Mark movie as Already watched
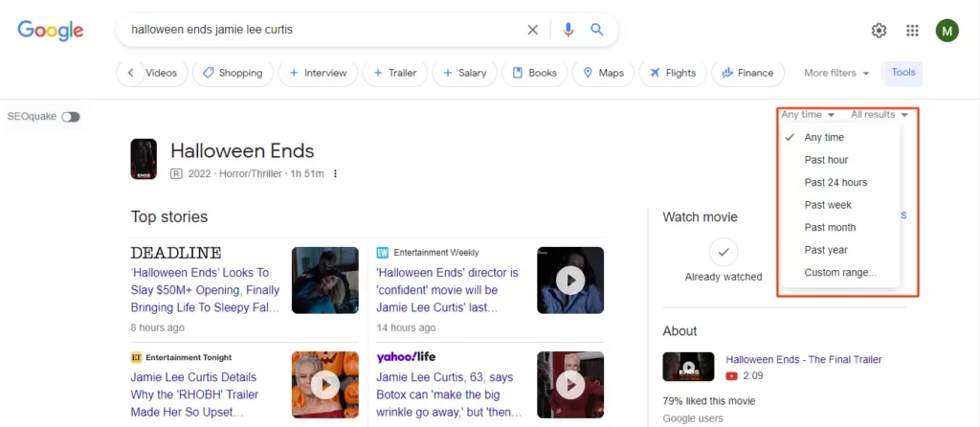Viewport: 980px width, 427px height. (x=724, y=253)
